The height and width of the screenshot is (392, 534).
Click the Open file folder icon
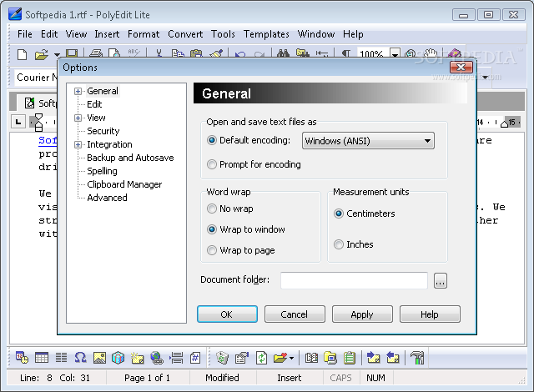coord(41,54)
